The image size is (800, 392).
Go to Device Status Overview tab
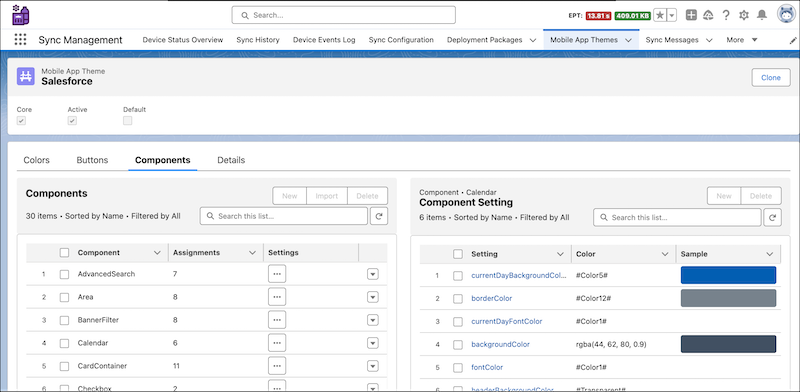(x=183, y=40)
